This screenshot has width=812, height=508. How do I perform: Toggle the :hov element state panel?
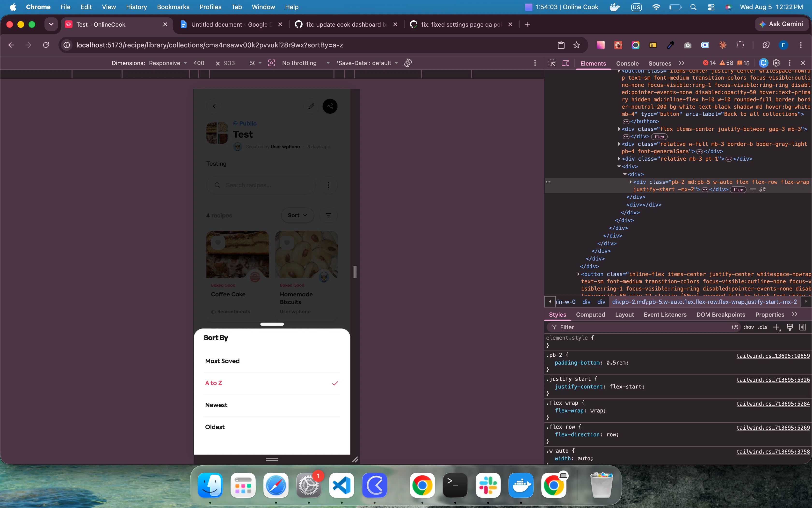coord(749,327)
